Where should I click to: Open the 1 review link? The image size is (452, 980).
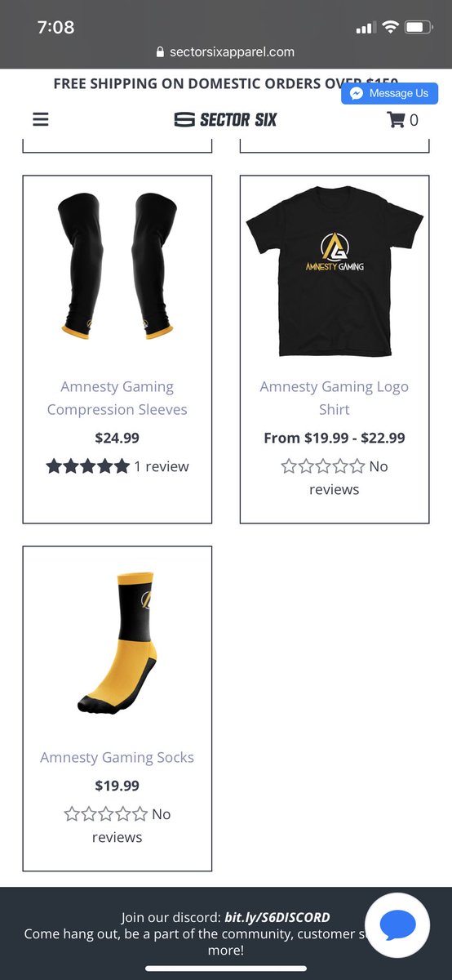pos(162,466)
